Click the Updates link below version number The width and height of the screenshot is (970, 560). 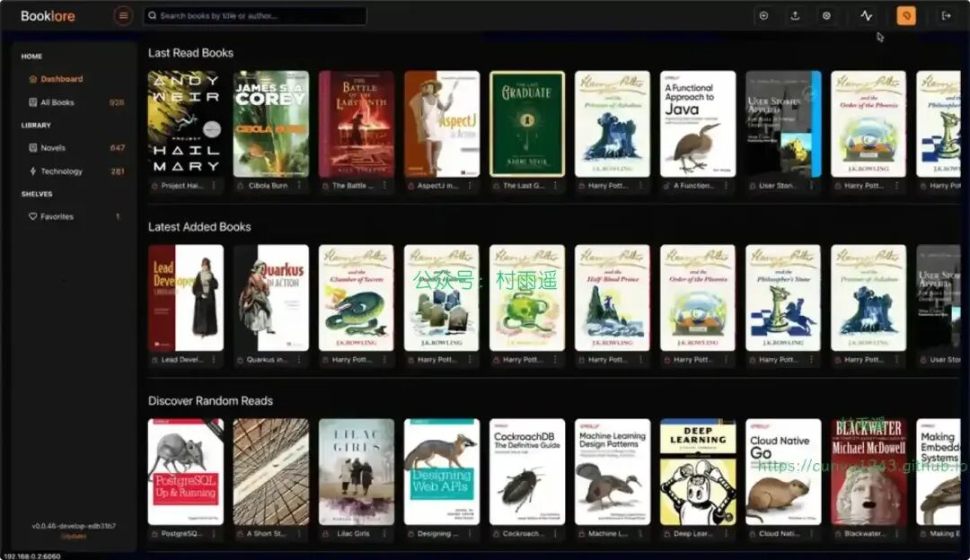coord(74,536)
